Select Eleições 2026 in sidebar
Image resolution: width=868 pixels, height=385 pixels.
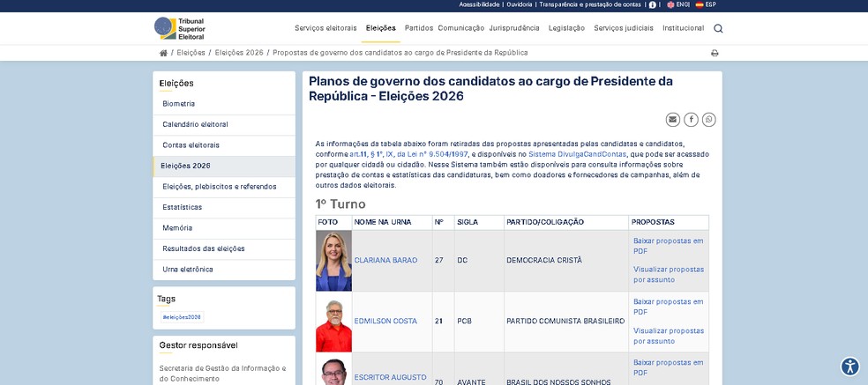(x=224, y=167)
